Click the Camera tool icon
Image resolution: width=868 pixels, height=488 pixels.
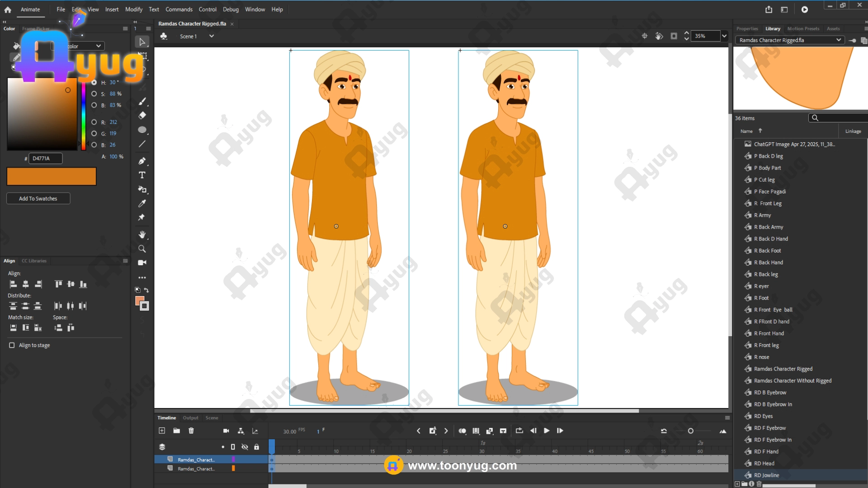[142, 263]
